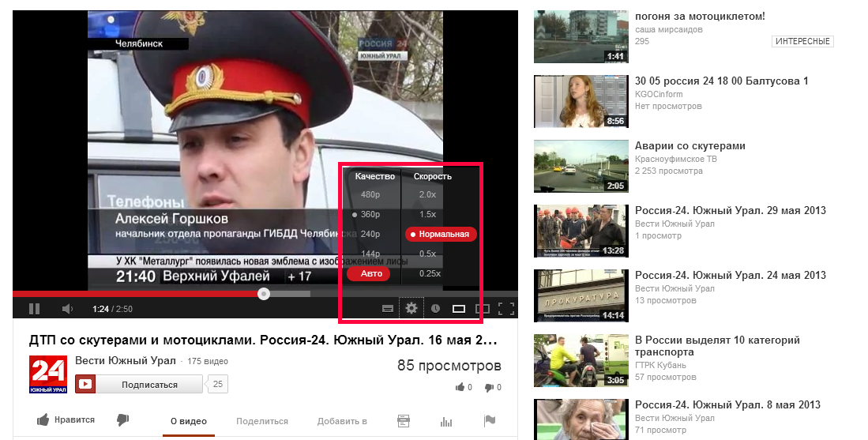
Task: Select 144p video quality
Action: [x=370, y=254]
